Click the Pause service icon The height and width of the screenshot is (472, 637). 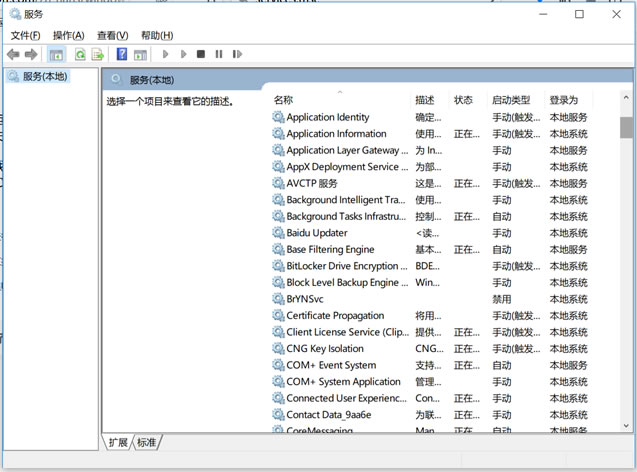click(x=219, y=54)
